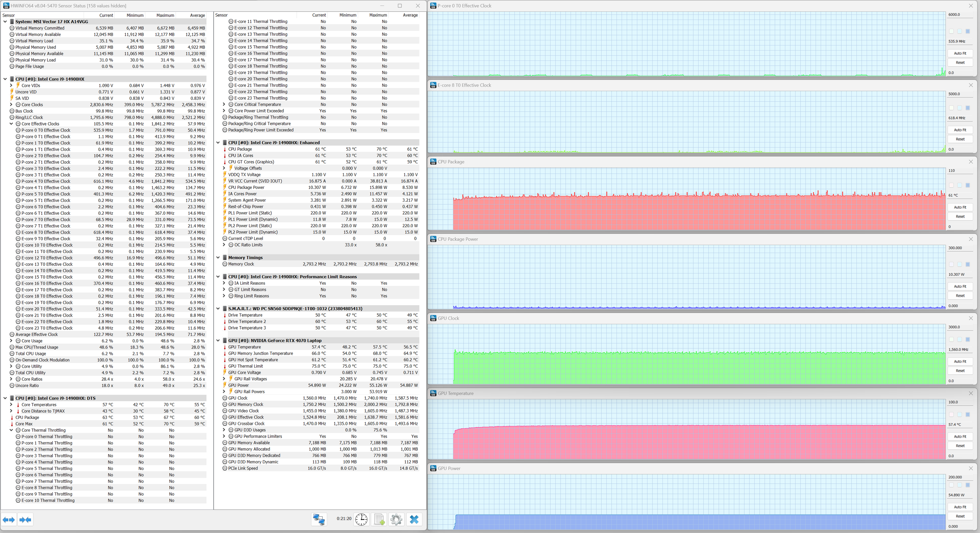
Task: Click the 6000.0 maximum scale field
Action: point(959,14)
